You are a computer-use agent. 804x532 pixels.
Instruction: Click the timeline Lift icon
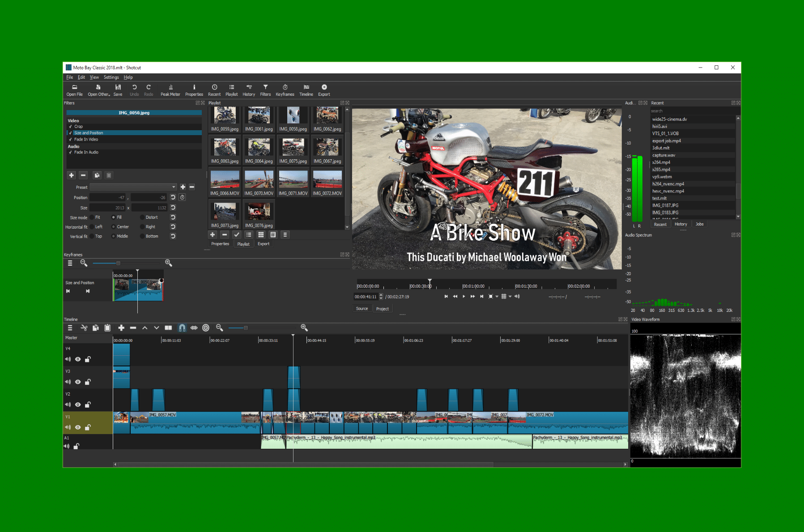point(145,328)
